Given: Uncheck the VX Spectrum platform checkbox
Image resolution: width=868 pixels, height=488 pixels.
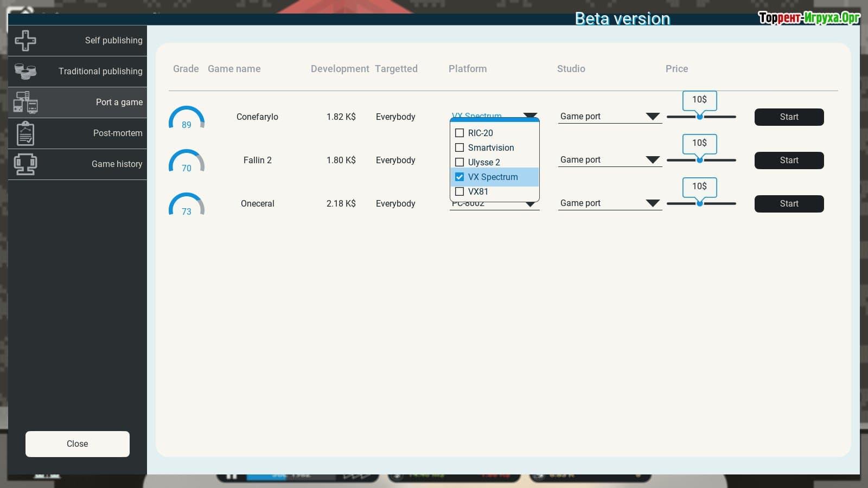Looking at the screenshot, I should pyautogui.click(x=459, y=177).
